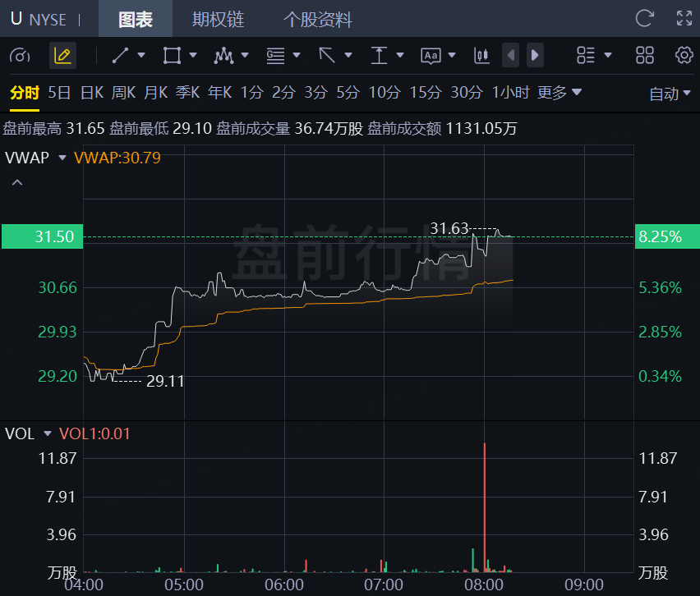Collapse the VWAP panel with chevron

16,182
